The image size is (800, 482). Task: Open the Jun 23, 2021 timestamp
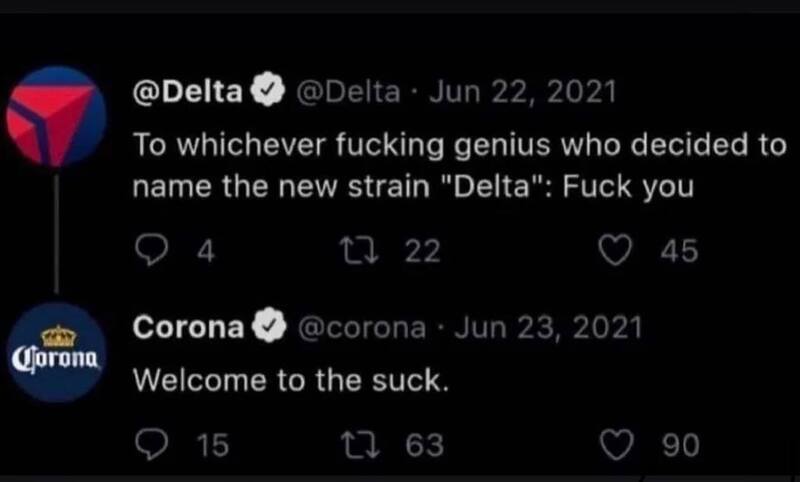(x=548, y=327)
